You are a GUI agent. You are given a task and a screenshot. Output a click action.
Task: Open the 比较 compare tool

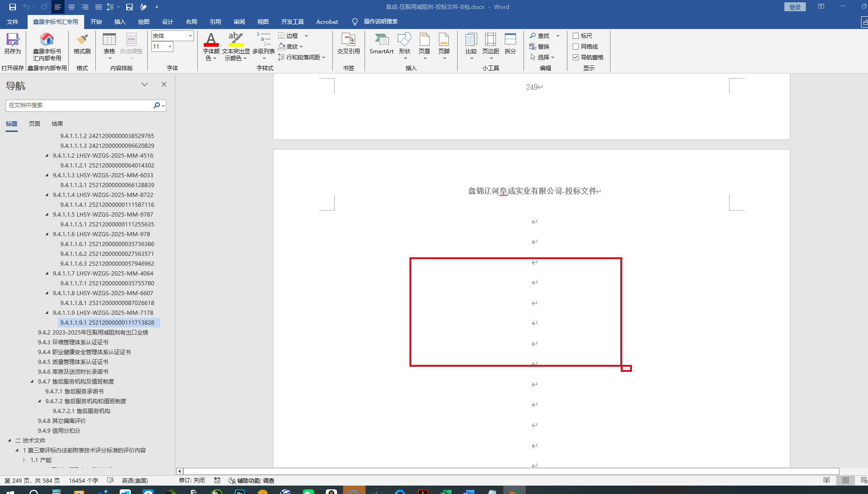point(471,46)
